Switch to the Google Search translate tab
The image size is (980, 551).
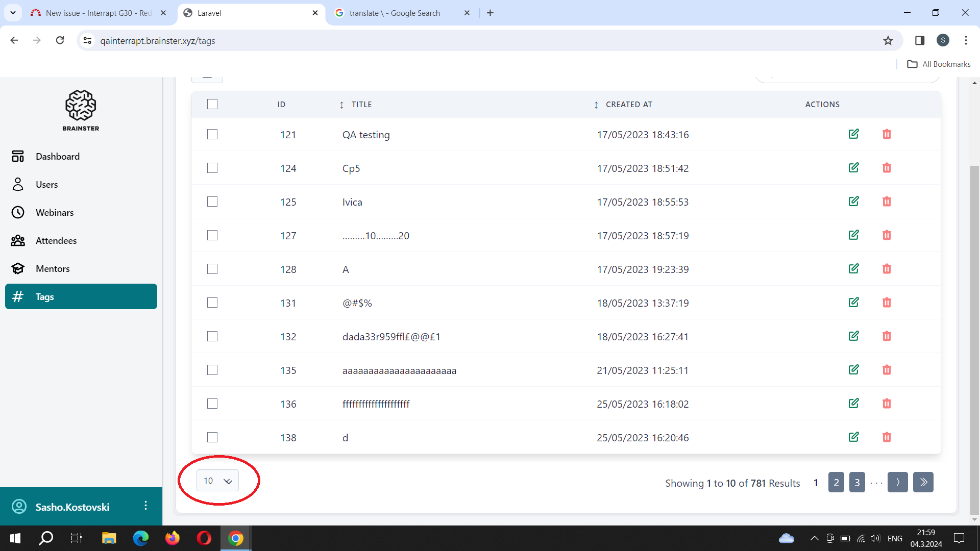click(395, 13)
